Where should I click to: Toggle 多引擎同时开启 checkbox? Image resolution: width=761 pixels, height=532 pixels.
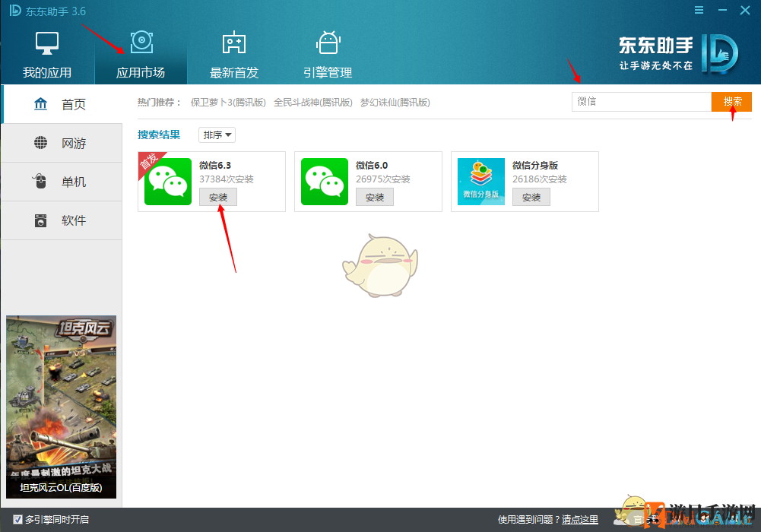pos(18,519)
